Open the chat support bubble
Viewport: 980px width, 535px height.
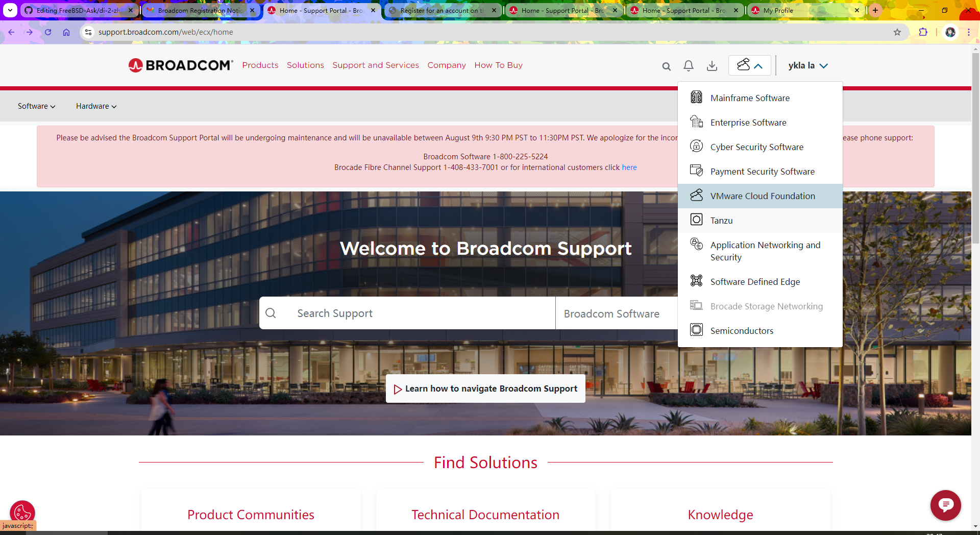click(x=945, y=505)
